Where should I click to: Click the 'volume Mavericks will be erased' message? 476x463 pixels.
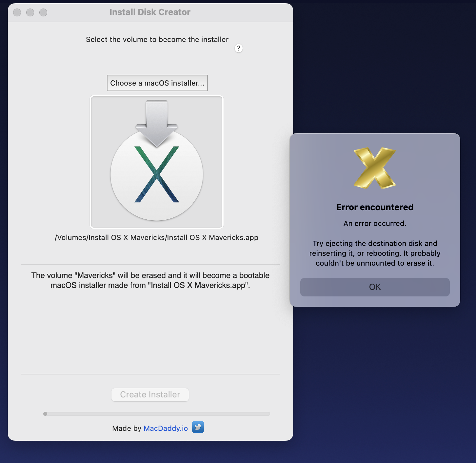pyautogui.click(x=150, y=280)
